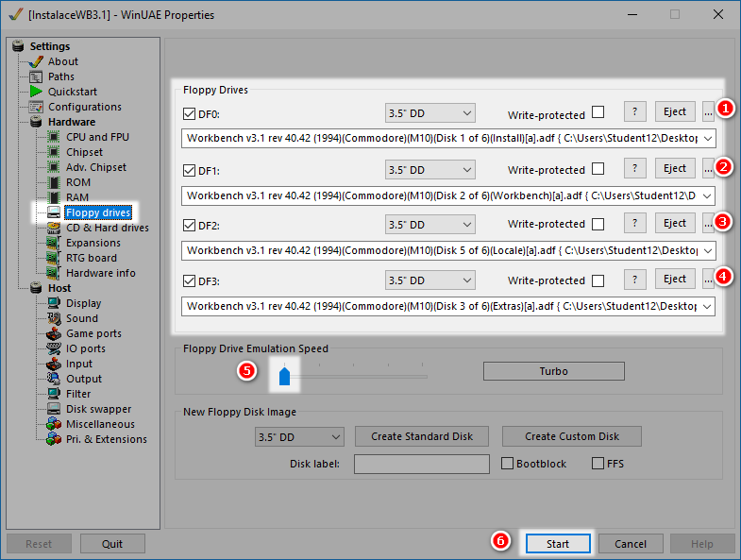This screenshot has height=560, width=741.
Task: Click the Display monitor icon
Action: click(x=54, y=303)
